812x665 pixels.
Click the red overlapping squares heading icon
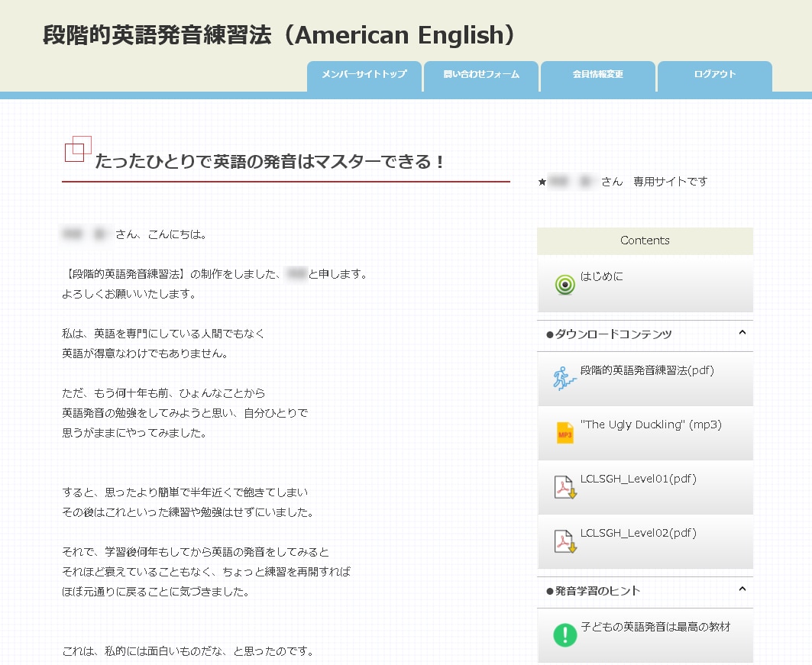pyautogui.click(x=78, y=149)
